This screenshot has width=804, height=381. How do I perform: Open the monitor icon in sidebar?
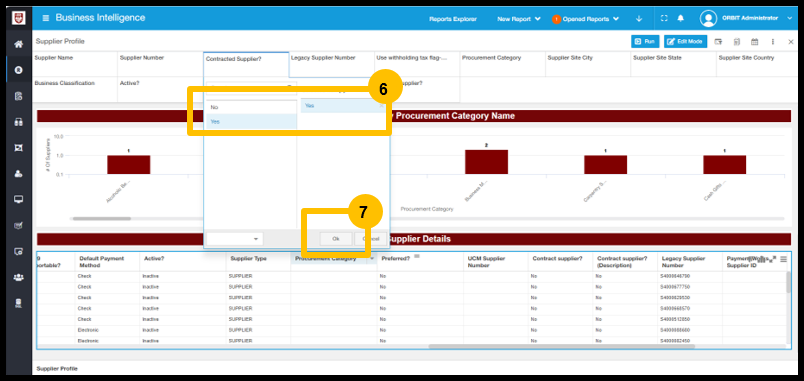click(18, 199)
